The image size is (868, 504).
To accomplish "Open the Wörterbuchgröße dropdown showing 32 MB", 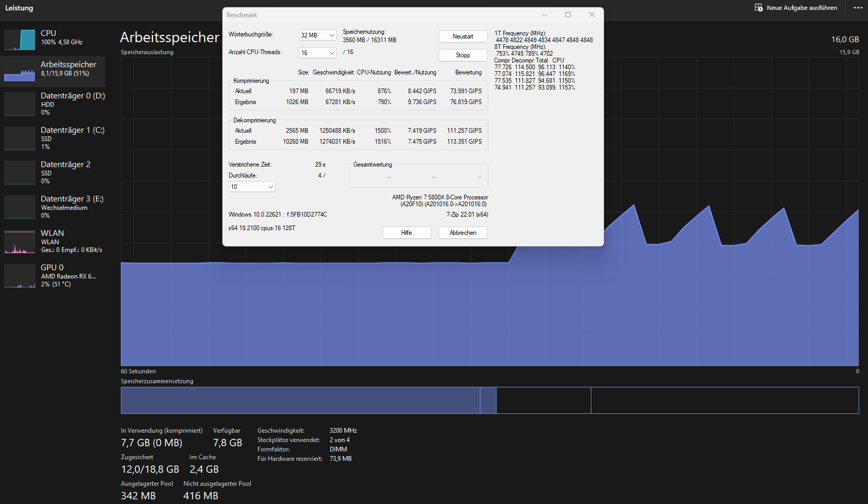I will pyautogui.click(x=318, y=35).
